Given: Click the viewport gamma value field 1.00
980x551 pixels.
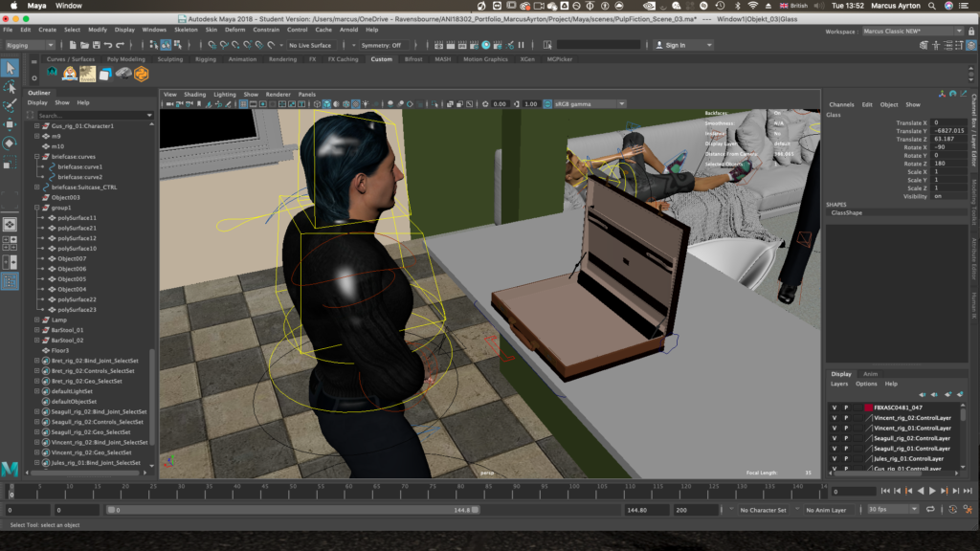Looking at the screenshot, I should pyautogui.click(x=530, y=104).
